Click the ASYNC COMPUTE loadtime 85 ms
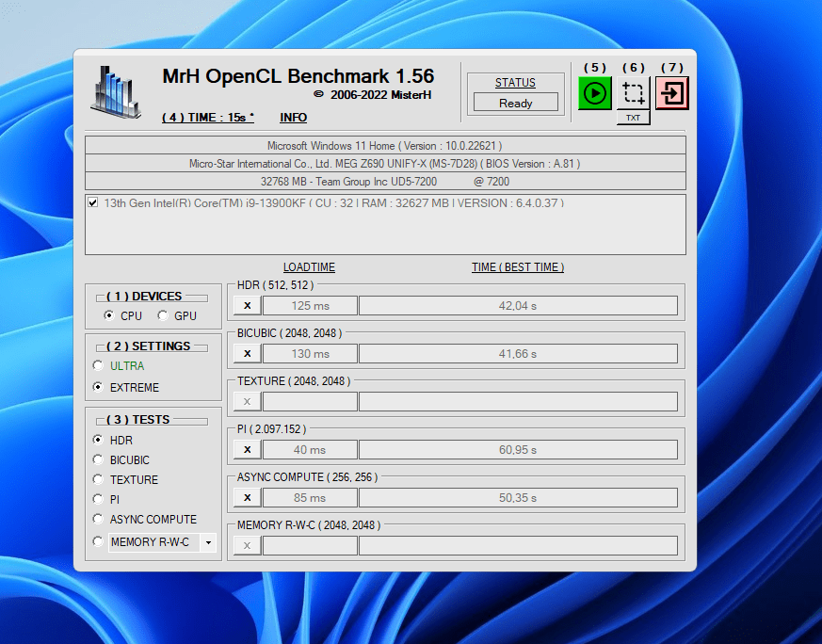822x644 pixels. 311,498
